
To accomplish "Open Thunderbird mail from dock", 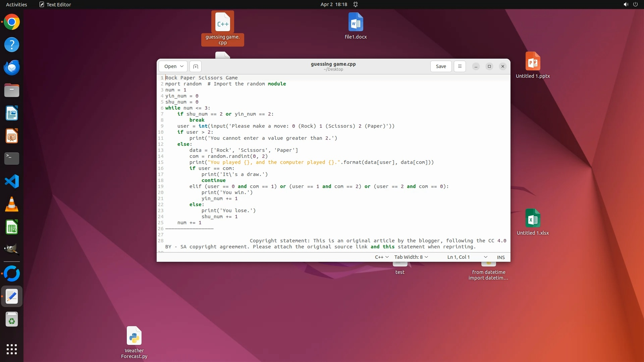I will point(12,67).
